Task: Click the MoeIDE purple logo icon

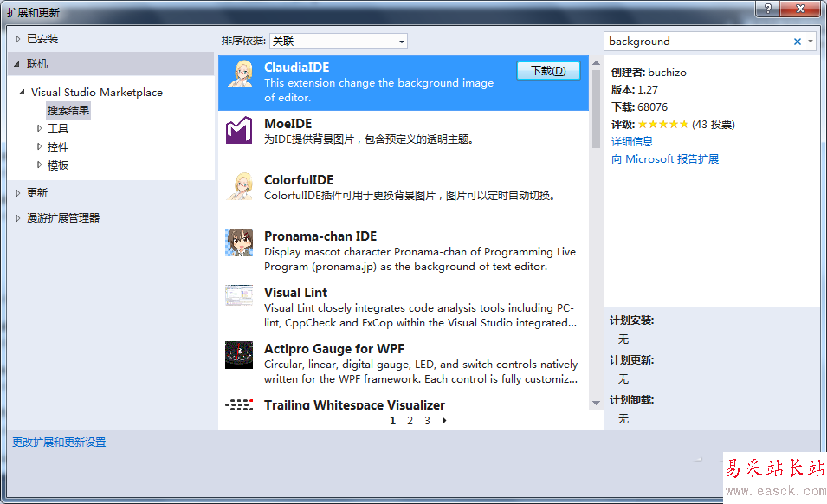Action: click(x=239, y=130)
